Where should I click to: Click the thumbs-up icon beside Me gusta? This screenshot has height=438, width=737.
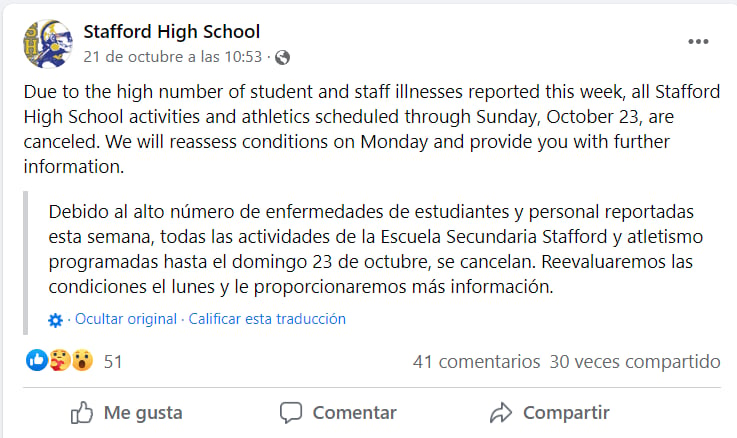pyautogui.click(x=81, y=413)
